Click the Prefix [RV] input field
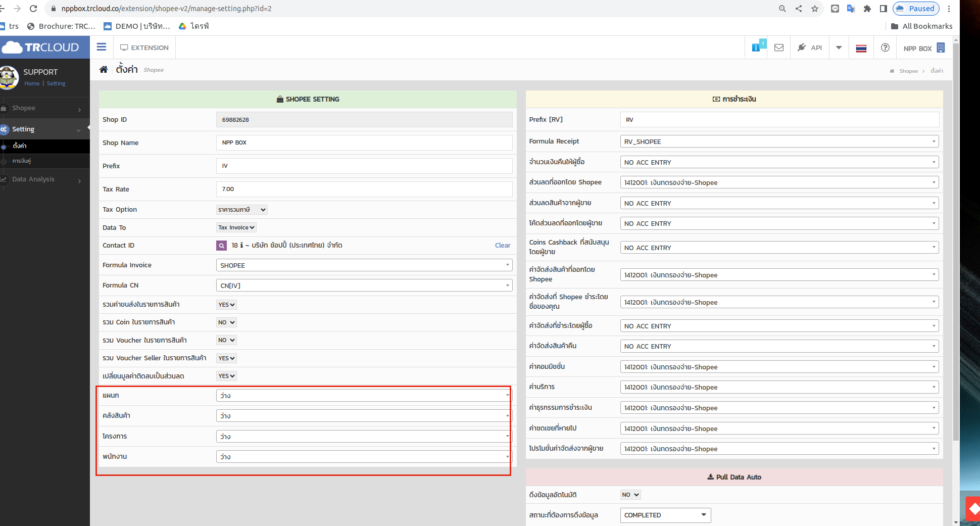Image resolution: width=980 pixels, height=526 pixels. tap(779, 120)
